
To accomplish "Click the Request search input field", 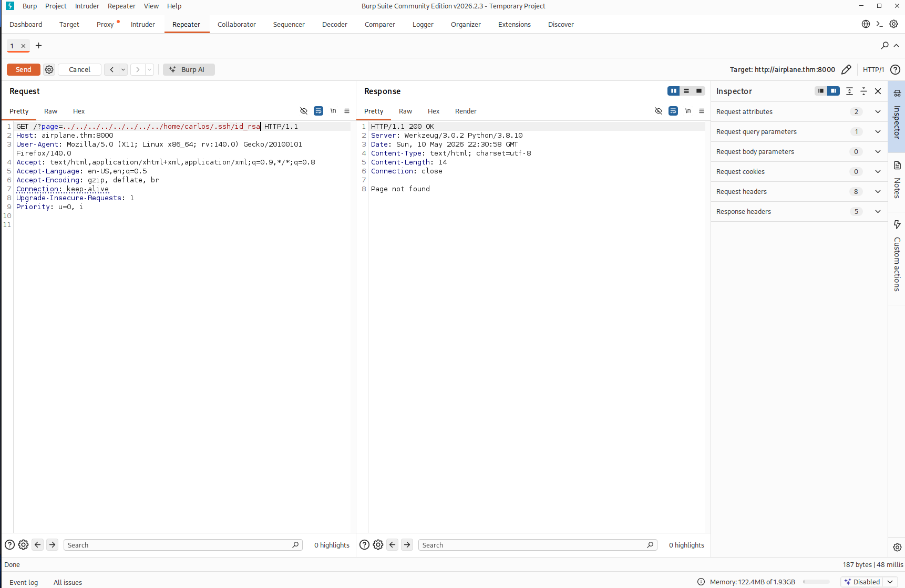I will coord(183,545).
